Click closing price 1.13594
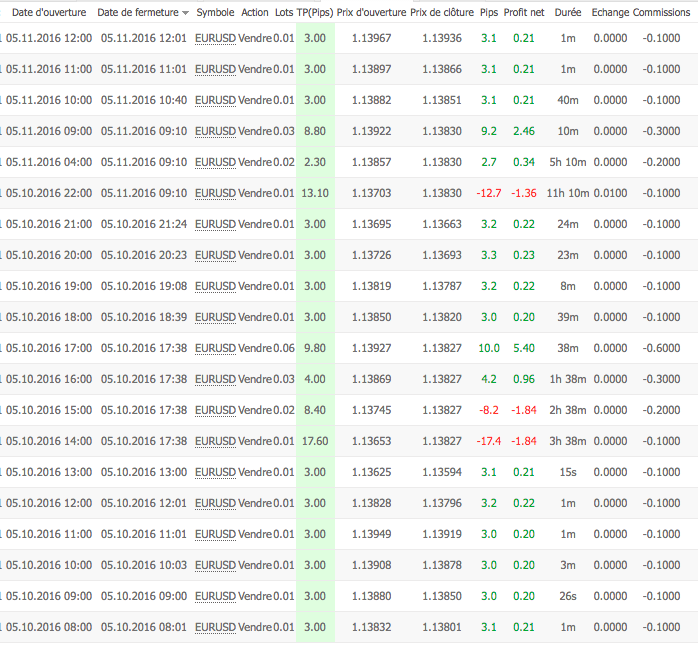This screenshot has width=698, height=648. point(442,472)
